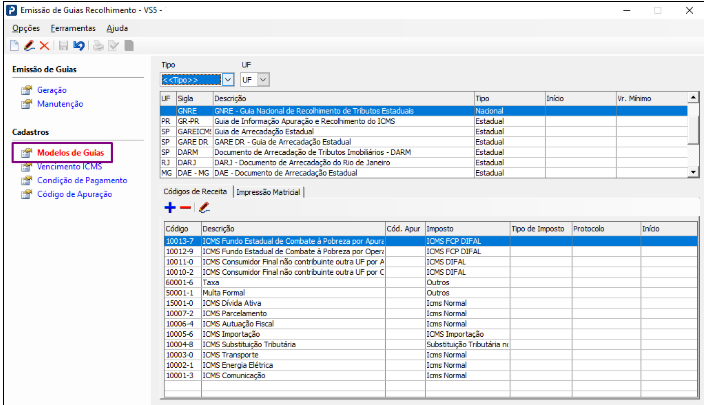Image resolution: width=704 pixels, height=405 pixels.
Task: Click the icon beside Manutenção
Action: click(x=26, y=104)
